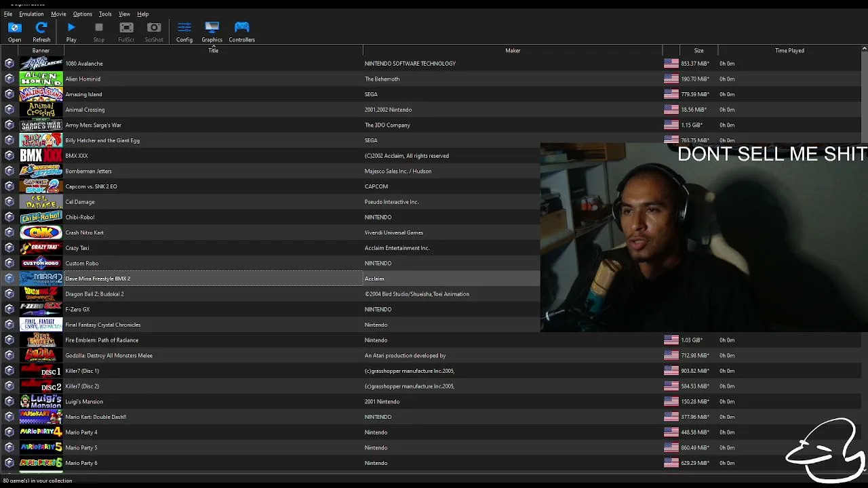Open the View menu

(x=125, y=14)
